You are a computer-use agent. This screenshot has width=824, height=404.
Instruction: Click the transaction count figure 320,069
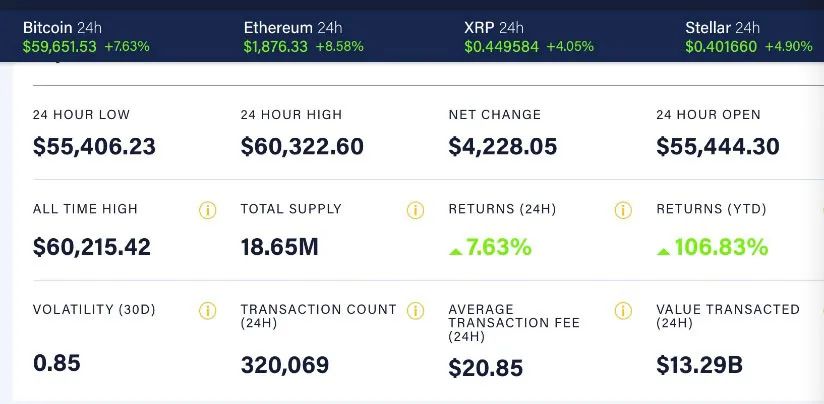pyautogui.click(x=285, y=365)
